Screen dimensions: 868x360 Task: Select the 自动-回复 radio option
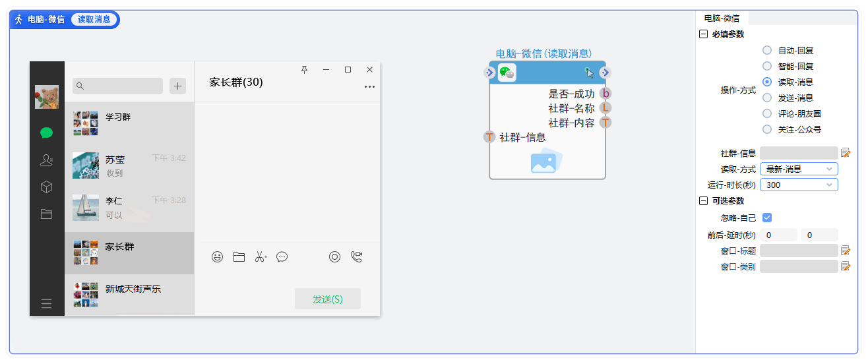pyautogui.click(x=767, y=50)
